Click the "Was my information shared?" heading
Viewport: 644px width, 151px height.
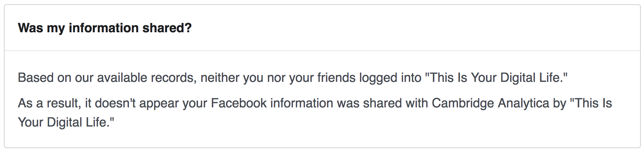pyautogui.click(x=105, y=28)
